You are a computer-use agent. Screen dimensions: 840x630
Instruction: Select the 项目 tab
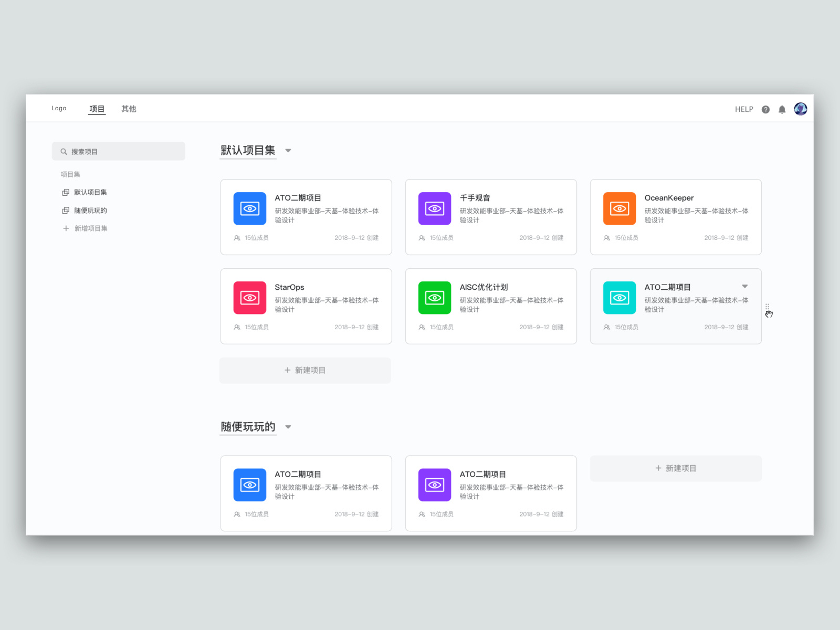click(x=97, y=109)
